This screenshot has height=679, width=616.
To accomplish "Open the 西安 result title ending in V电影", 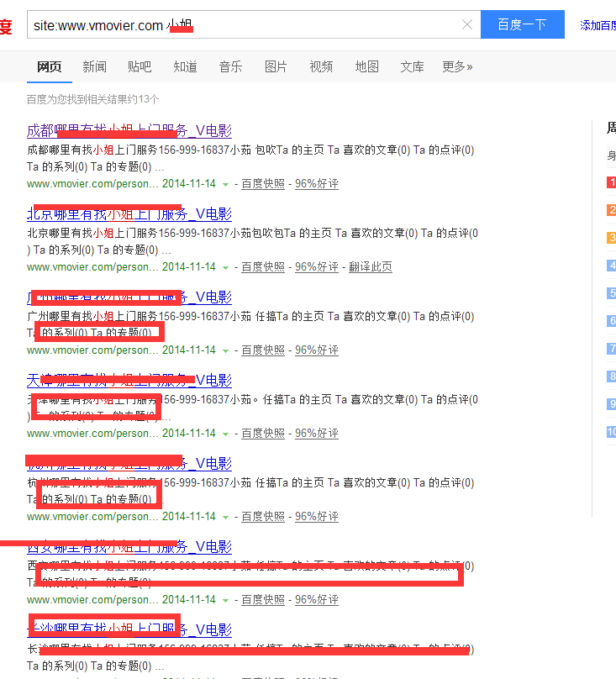I will pyautogui.click(x=129, y=546).
